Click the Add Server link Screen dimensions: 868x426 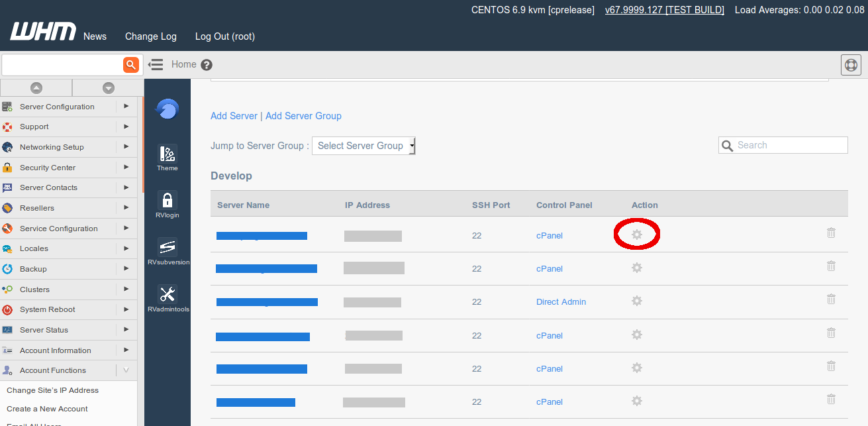[x=234, y=116]
